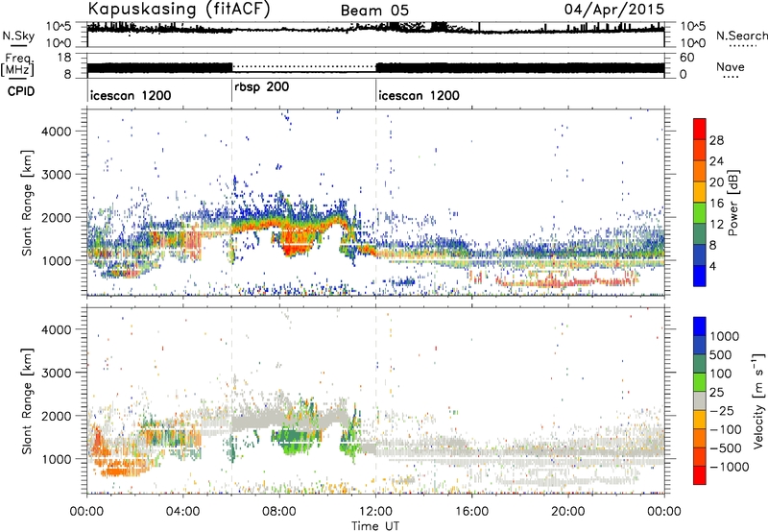Click the 60 tick on Nave axis
The height and width of the screenshot is (532, 768).
[x=687, y=58]
